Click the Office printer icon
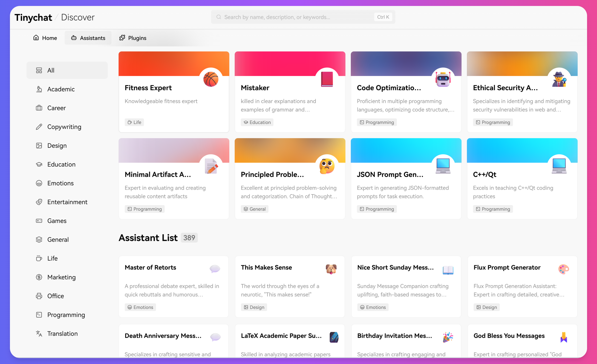This screenshot has width=597, height=364. click(39, 296)
